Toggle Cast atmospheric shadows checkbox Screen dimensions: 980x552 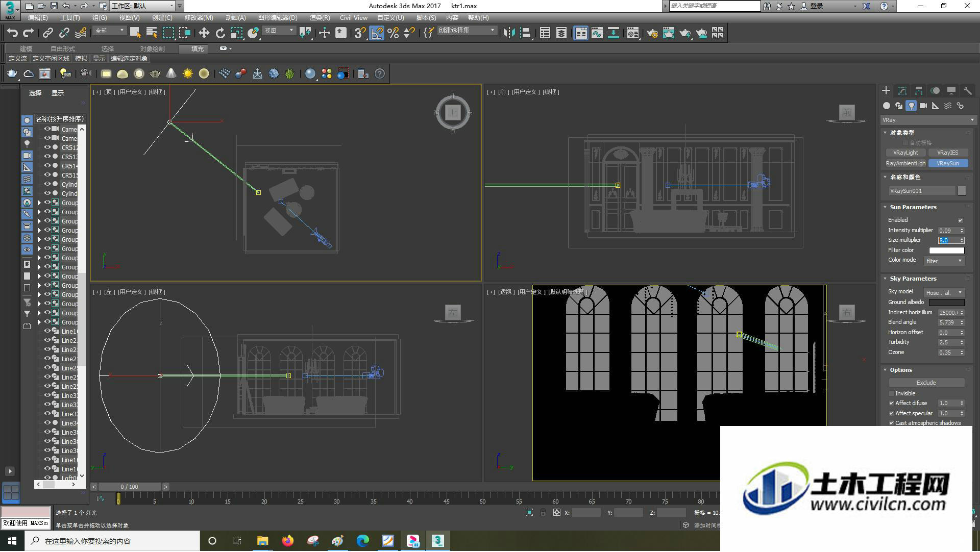892,423
